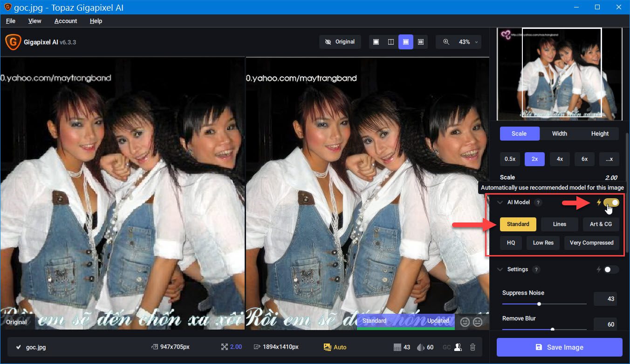Select the Art & CG model
Image resolution: width=630 pixels, height=364 pixels.
601,224
